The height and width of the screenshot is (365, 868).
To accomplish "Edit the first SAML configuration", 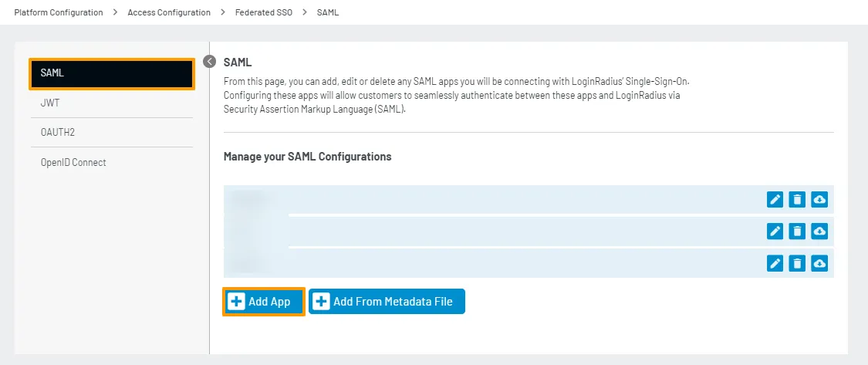I will point(775,200).
